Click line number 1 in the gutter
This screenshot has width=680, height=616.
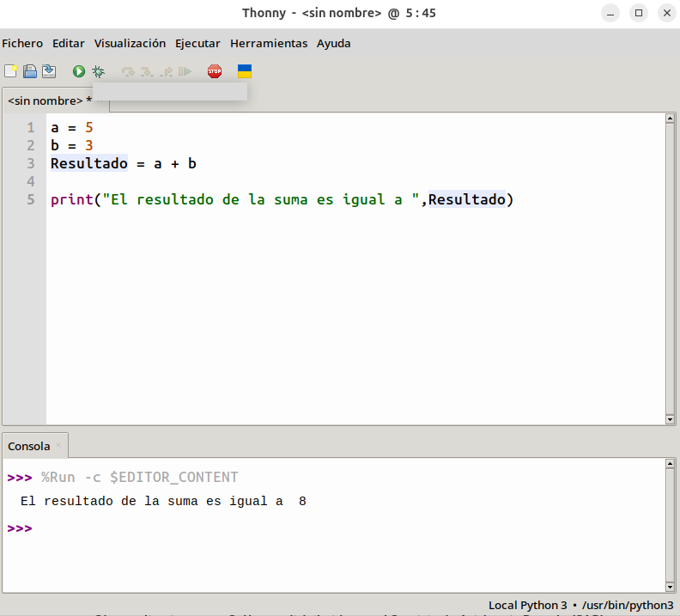(31, 127)
